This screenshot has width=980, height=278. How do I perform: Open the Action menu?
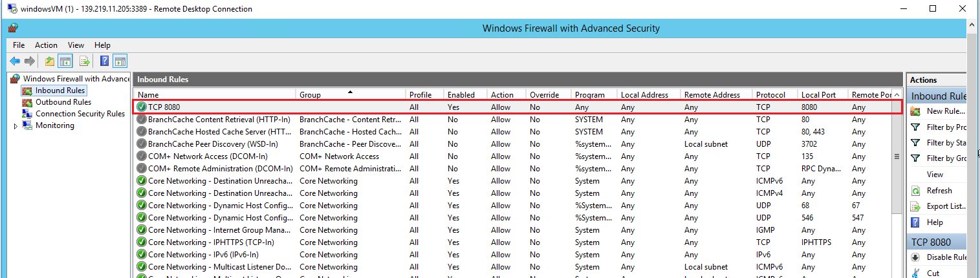coord(46,45)
